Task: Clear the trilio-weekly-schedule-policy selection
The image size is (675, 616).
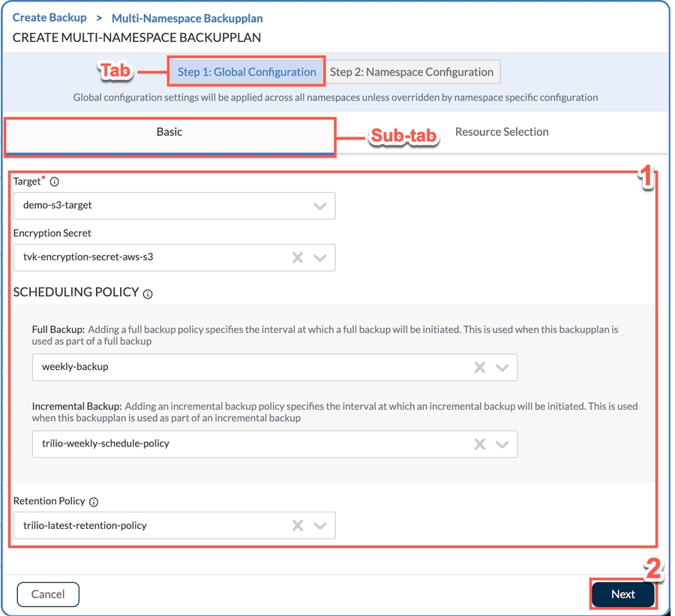Action: (x=480, y=444)
